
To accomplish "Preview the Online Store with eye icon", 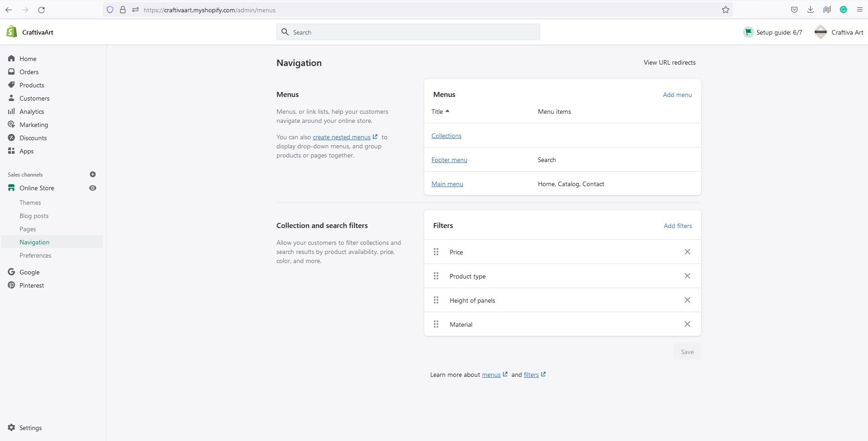I will click(x=93, y=188).
